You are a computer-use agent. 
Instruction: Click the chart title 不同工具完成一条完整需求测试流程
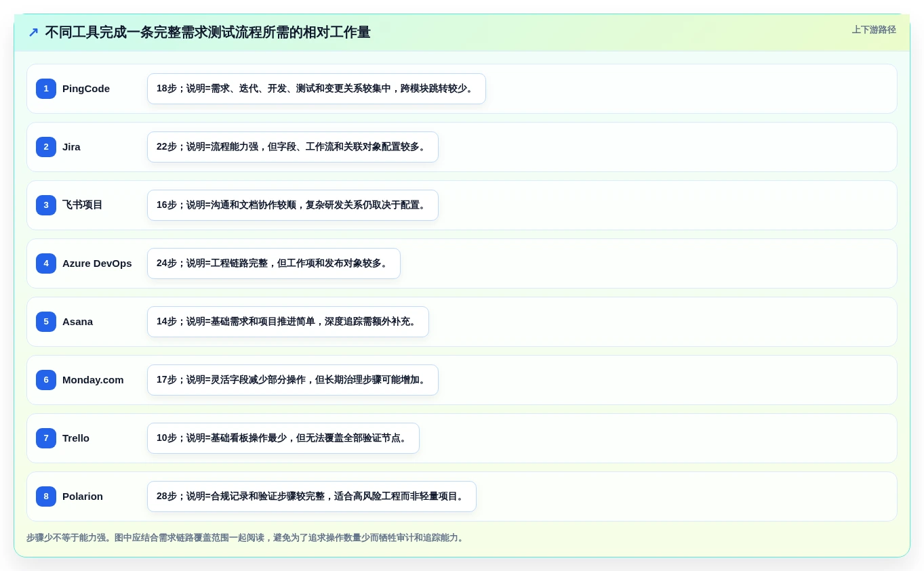207,33
